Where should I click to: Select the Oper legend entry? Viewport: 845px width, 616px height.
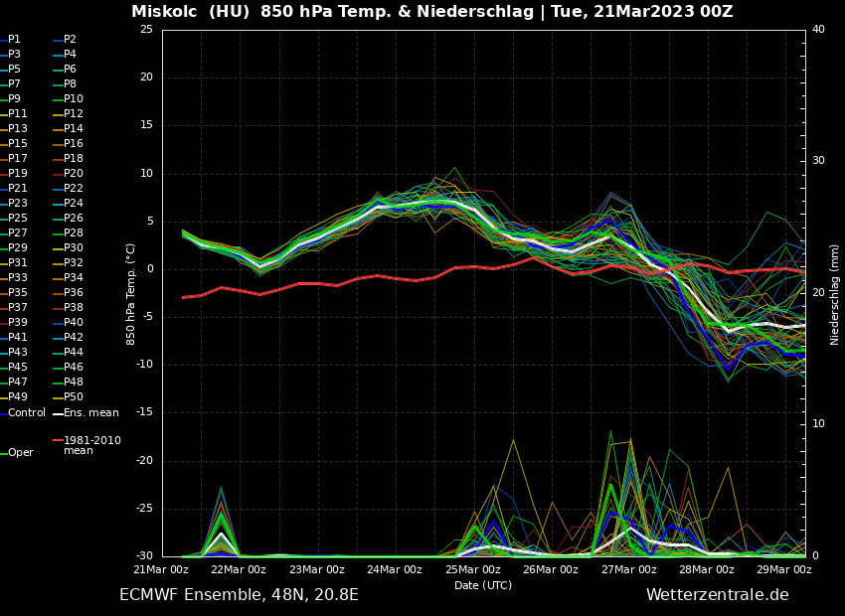click(x=20, y=453)
